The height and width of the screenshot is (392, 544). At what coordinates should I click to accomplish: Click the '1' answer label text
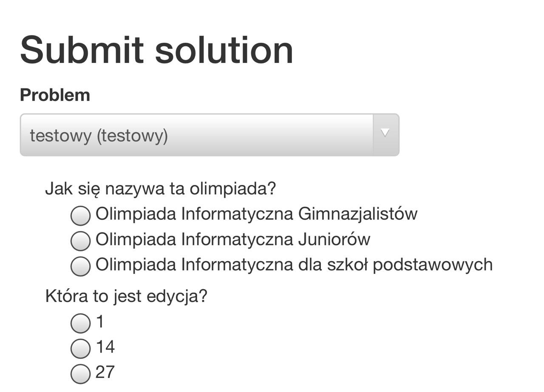pos(100,322)
